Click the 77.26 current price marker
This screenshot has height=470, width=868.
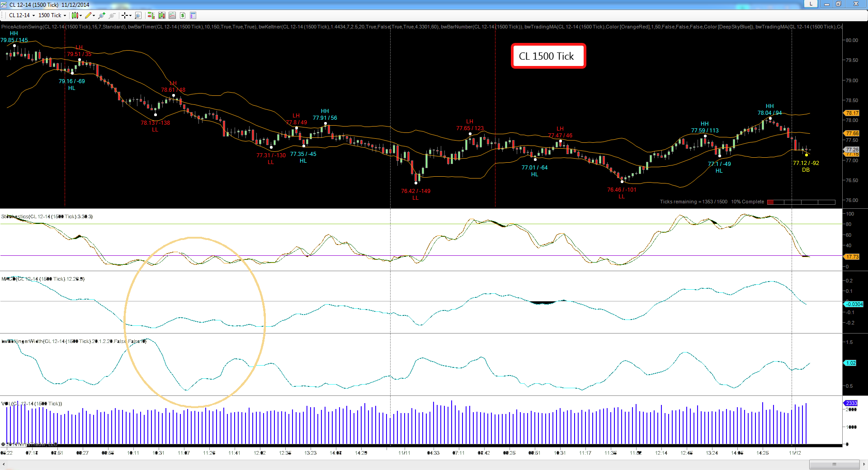[x=852, y=150]
